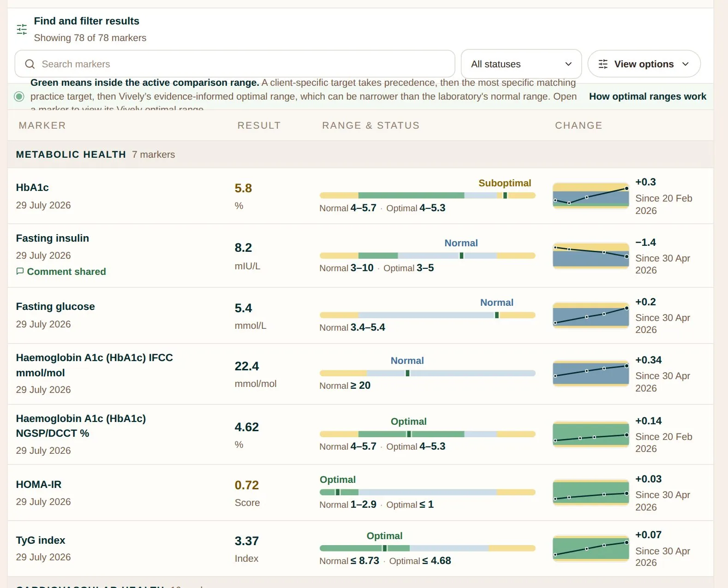Open the Fasting insulin trend sparkline
The image size is (728, 588).
pos(591,255)
